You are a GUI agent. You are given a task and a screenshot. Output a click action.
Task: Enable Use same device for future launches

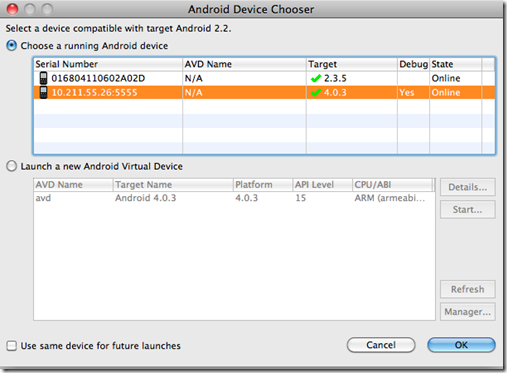tap(12, 346)
